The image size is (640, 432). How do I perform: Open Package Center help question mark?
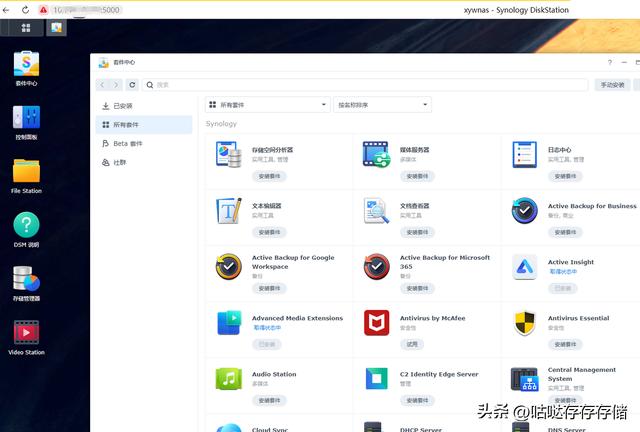coord(609,62)
